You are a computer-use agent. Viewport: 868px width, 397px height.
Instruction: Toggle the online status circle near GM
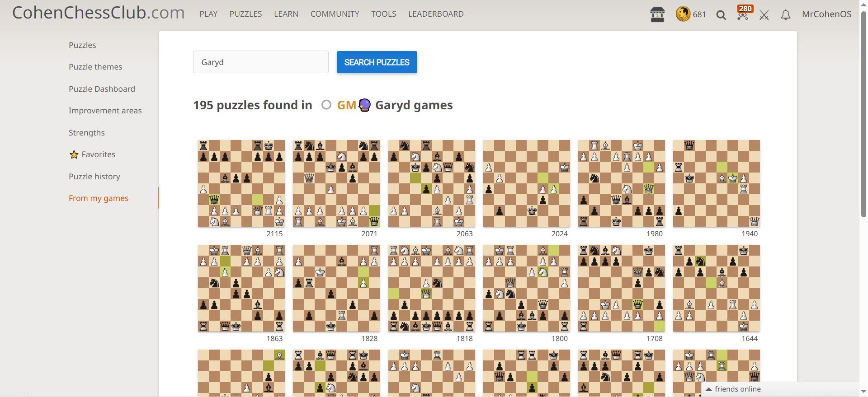point(326,105)
